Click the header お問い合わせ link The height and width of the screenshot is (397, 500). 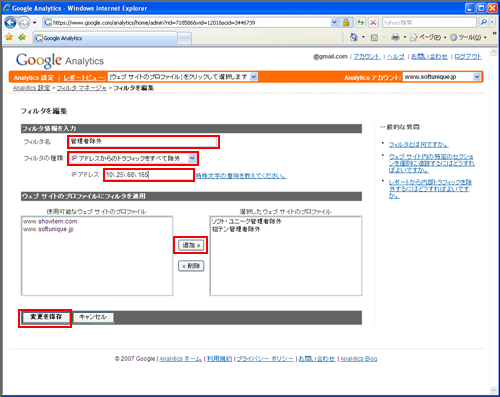coord(429,57)
